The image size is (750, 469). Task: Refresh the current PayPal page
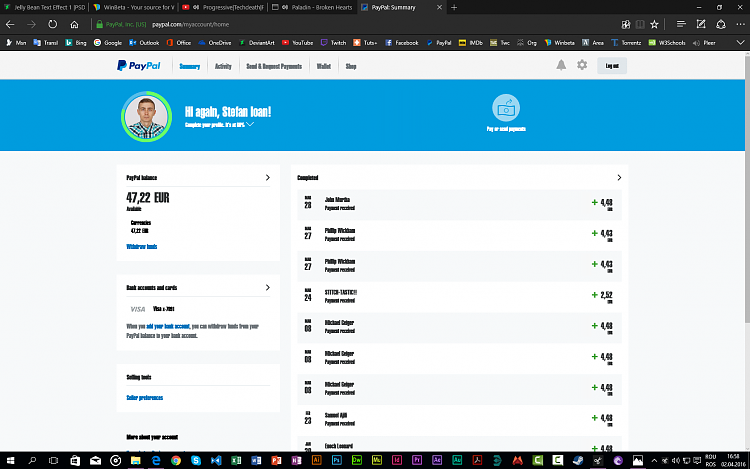[x=53, y=24]
